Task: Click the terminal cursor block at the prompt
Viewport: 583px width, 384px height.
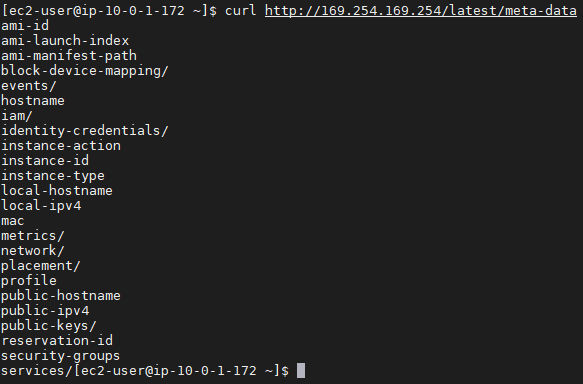Action: (x=301, y=371)
